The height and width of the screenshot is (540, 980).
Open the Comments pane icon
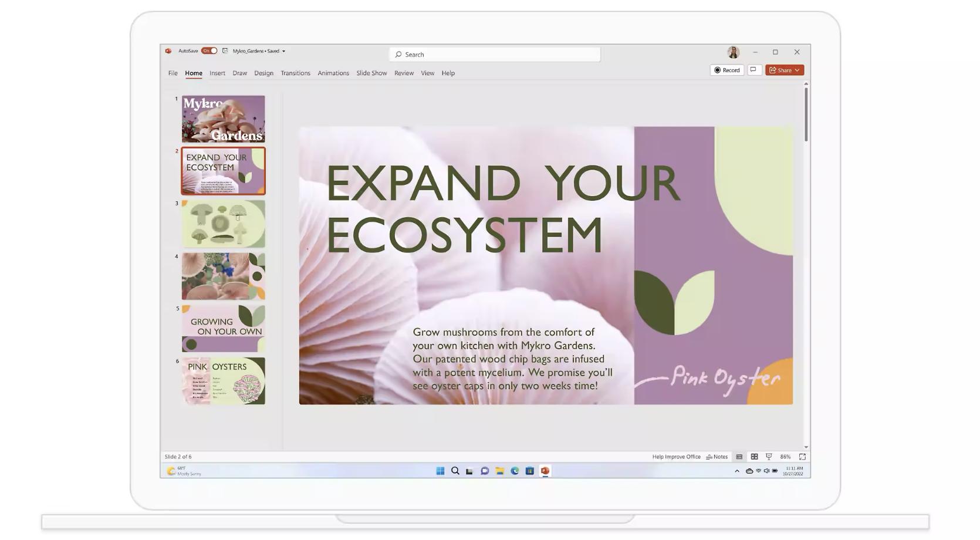(754, 70)
